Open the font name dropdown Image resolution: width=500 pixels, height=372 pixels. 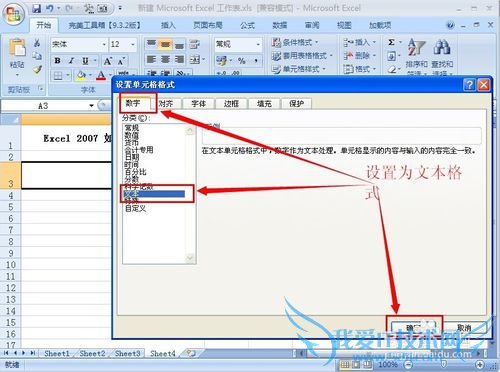point(104,44)
